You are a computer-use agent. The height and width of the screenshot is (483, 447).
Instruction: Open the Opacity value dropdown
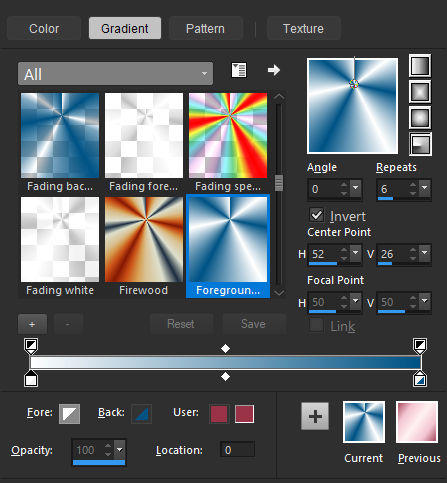(x=119, y=450)
